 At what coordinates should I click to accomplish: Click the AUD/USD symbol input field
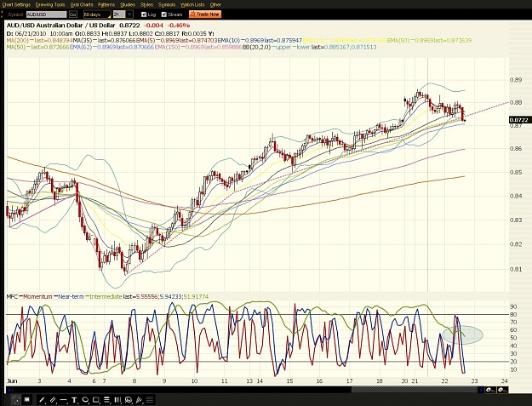47,14
